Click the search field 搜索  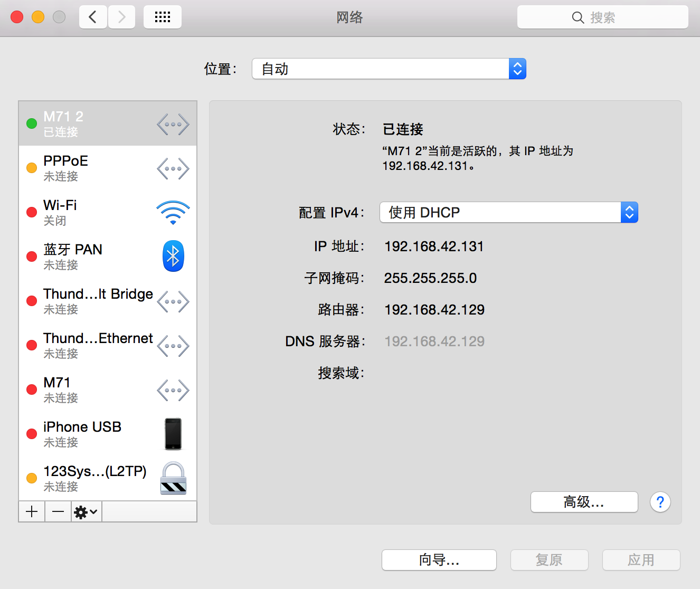tap(602, 17)
